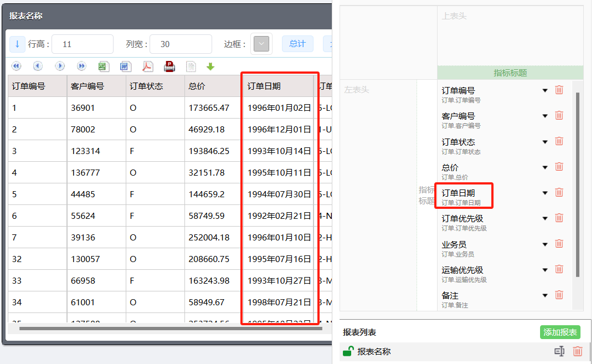
Task: Export the report to Excel
Action: pyautogui.click(x=103, y=66)
